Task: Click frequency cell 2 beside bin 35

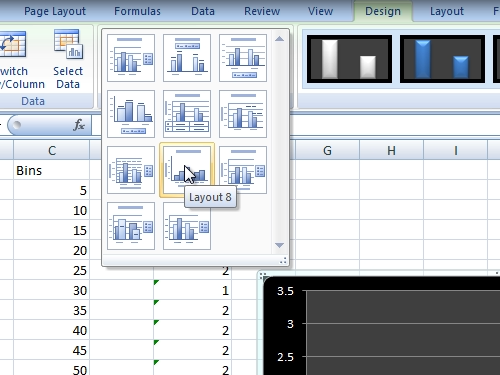Action: coord(192,310)
